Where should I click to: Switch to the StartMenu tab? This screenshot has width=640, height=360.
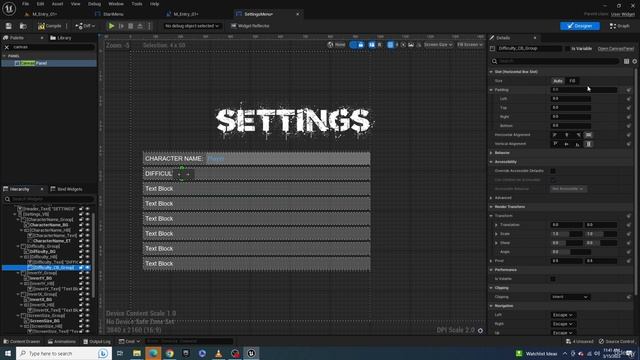click(109, 14)
